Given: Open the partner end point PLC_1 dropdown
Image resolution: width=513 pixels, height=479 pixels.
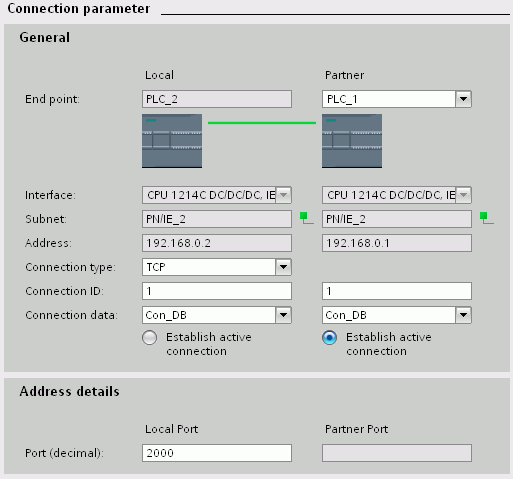Looking at the screenshot, I should coord(463,99).
